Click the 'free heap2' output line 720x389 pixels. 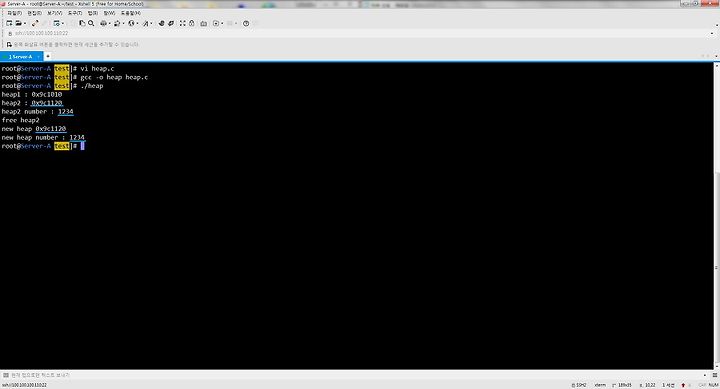tap(20, 120)
